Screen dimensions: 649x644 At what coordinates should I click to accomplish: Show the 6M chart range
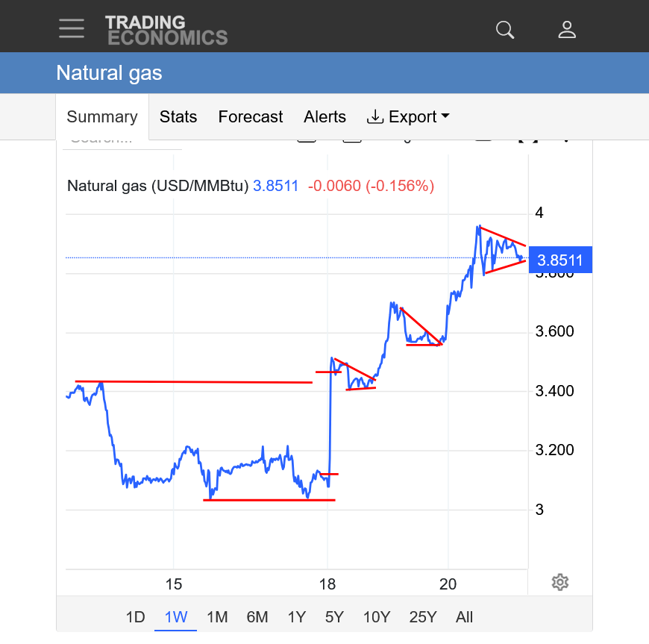(257, 617)
